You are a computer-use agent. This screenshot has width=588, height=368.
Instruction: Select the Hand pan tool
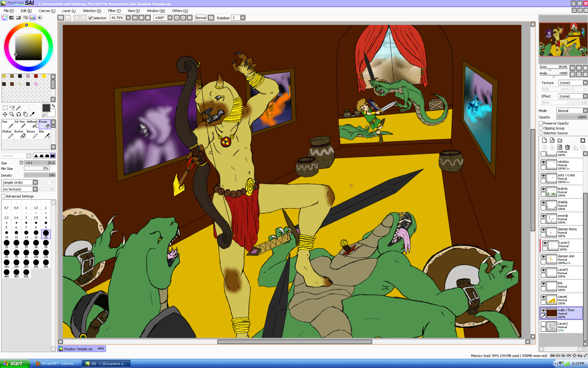tap(25, 114)
